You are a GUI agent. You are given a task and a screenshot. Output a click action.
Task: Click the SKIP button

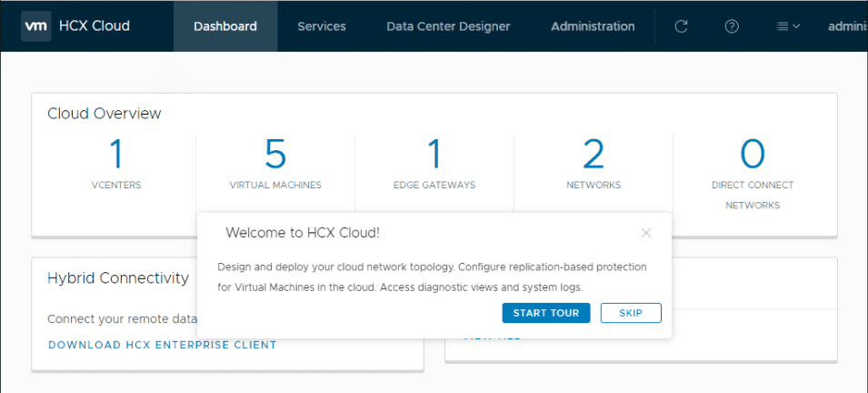click(x=631, y=313)
